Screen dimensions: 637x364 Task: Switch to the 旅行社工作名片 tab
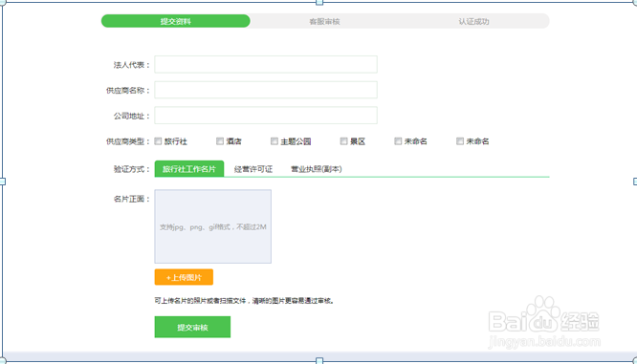click(189, 169)
